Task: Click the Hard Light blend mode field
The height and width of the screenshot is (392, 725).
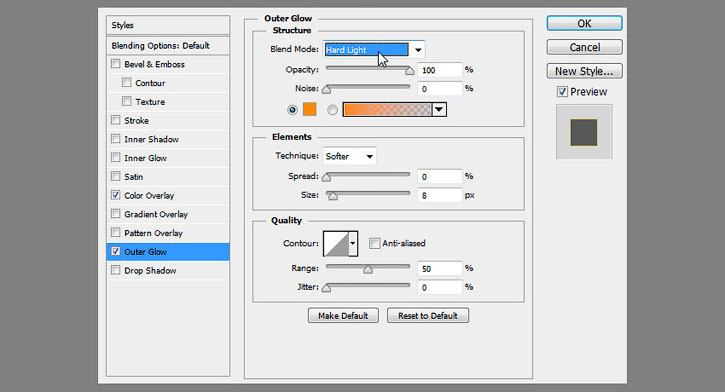Action: point(367,49)
